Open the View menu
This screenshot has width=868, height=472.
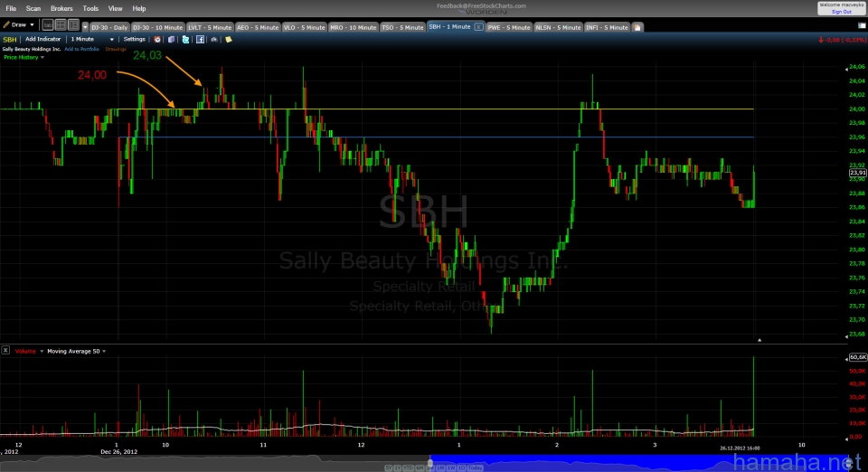(x=115, y=8)
